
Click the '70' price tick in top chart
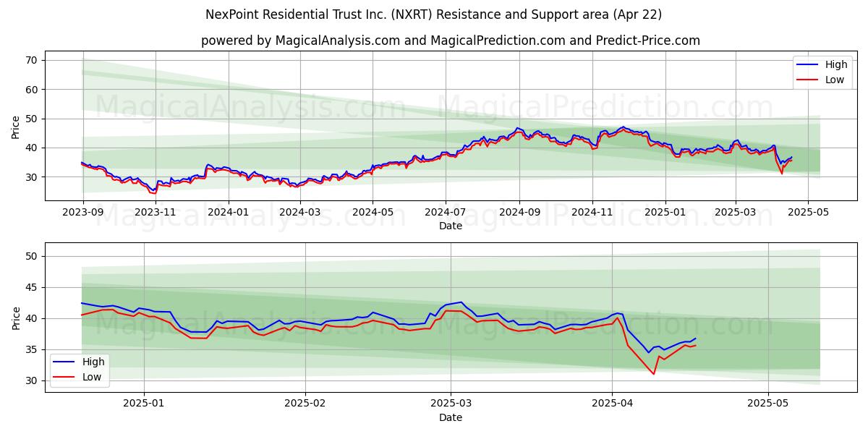coord(32,60)
